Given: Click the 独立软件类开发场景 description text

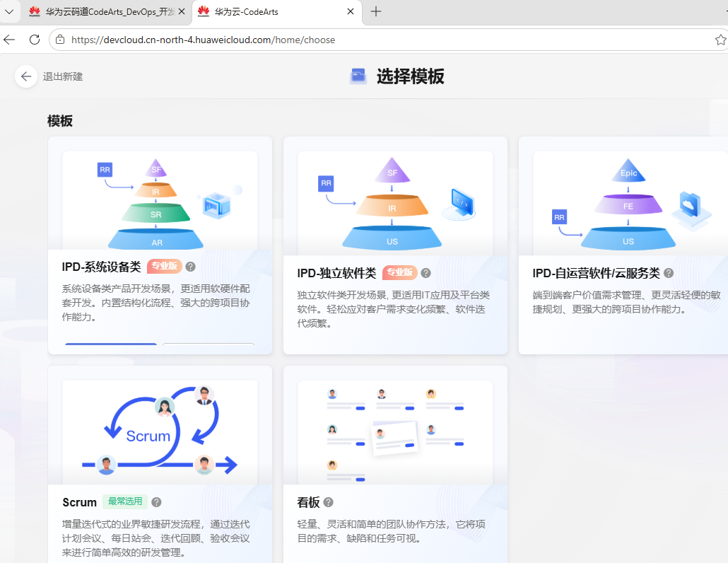Looking at the screenshot, I should (x=394, y=309).
